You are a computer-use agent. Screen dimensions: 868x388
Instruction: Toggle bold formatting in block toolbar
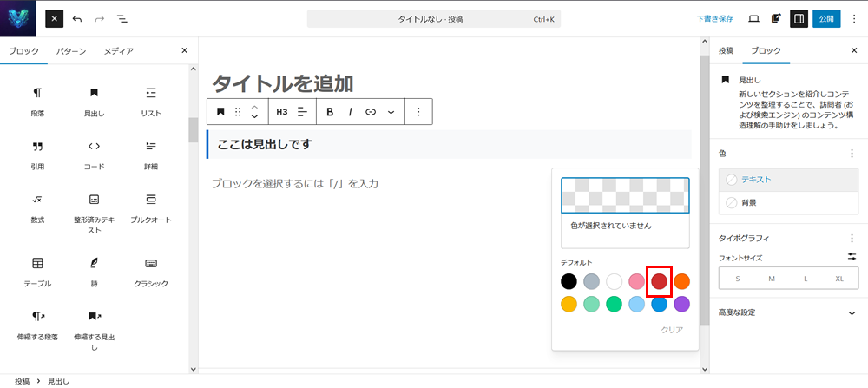pyautogui.click(x=330, y=112)
